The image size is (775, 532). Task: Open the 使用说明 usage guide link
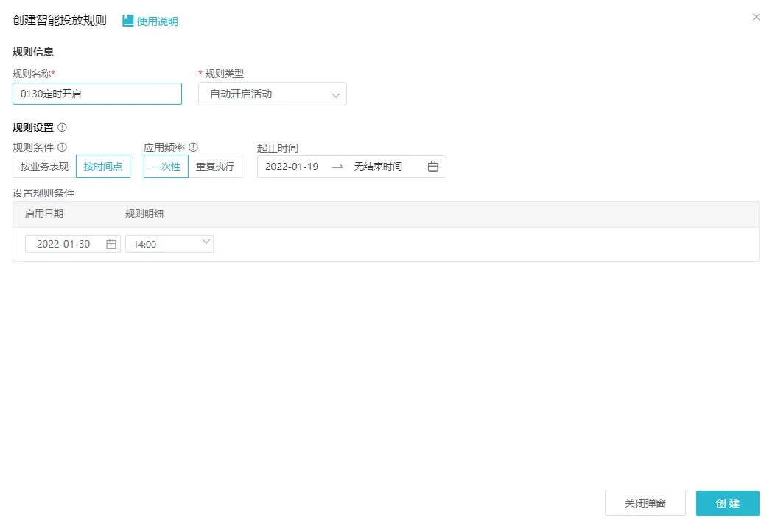coord(157,21)
